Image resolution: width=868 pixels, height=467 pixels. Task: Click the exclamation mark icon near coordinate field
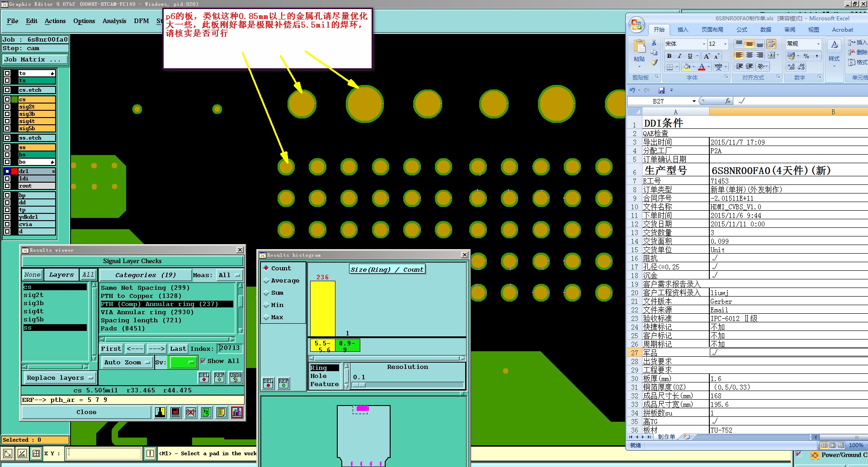tap(150, 453)
